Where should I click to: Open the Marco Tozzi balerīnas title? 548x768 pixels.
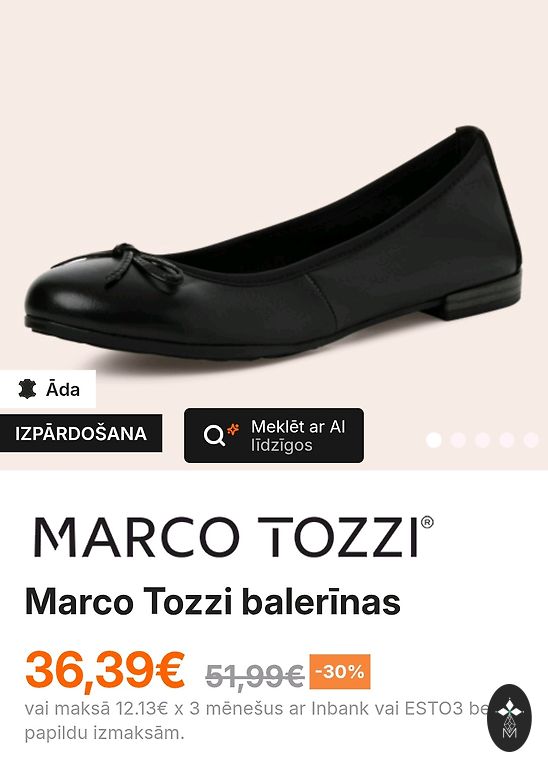[213, 602]
